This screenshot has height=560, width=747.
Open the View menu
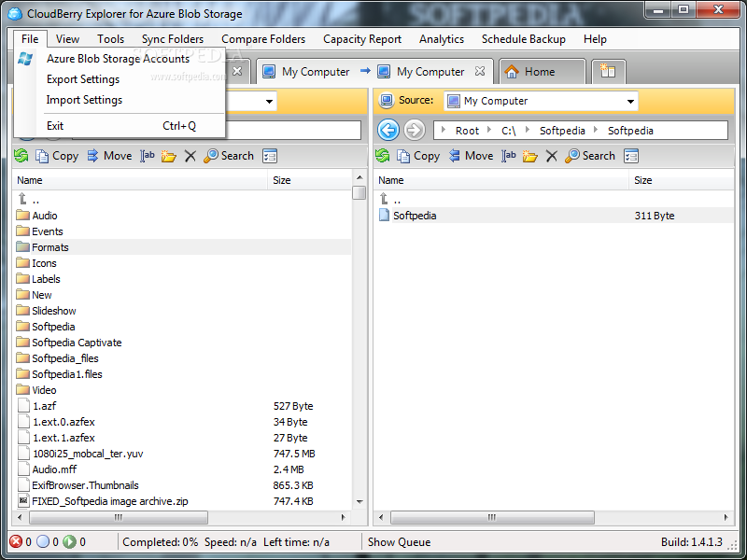point(67,39)
